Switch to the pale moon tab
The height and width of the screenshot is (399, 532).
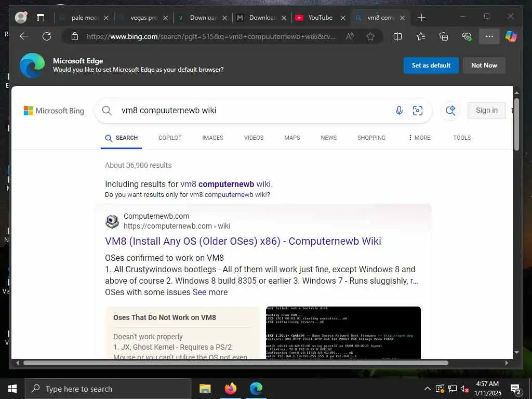point(84,18)
